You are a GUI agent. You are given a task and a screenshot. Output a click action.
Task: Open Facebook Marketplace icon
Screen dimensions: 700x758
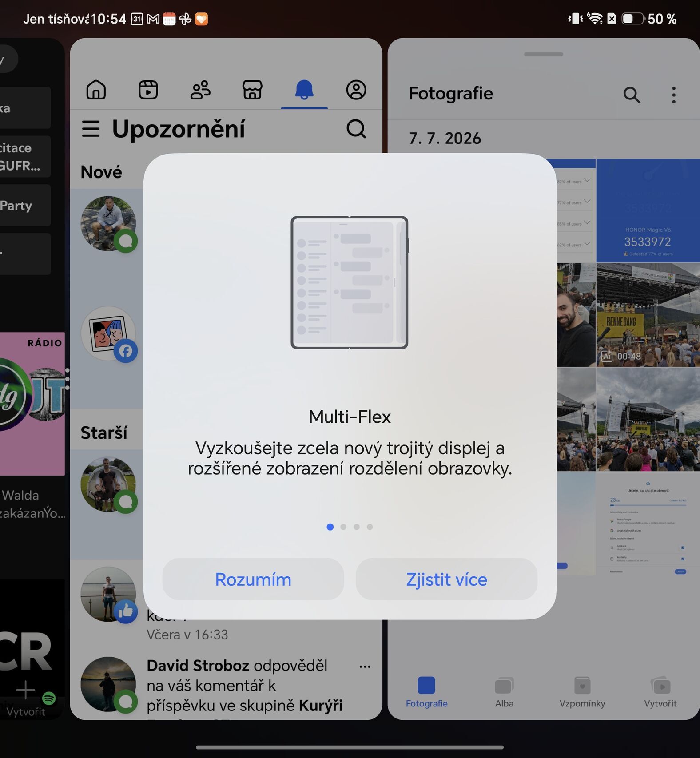(252, 90)
